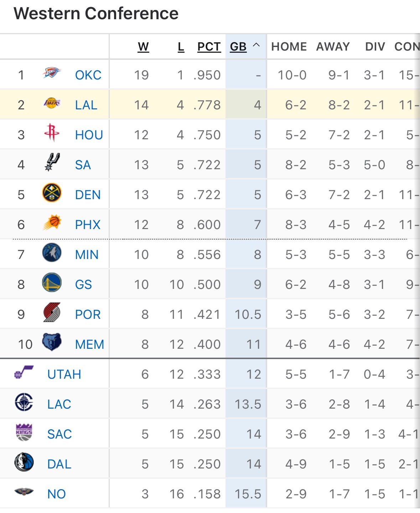Sort table by L column header
Viewport: 420px width, 513px height.
coord(181,47)
